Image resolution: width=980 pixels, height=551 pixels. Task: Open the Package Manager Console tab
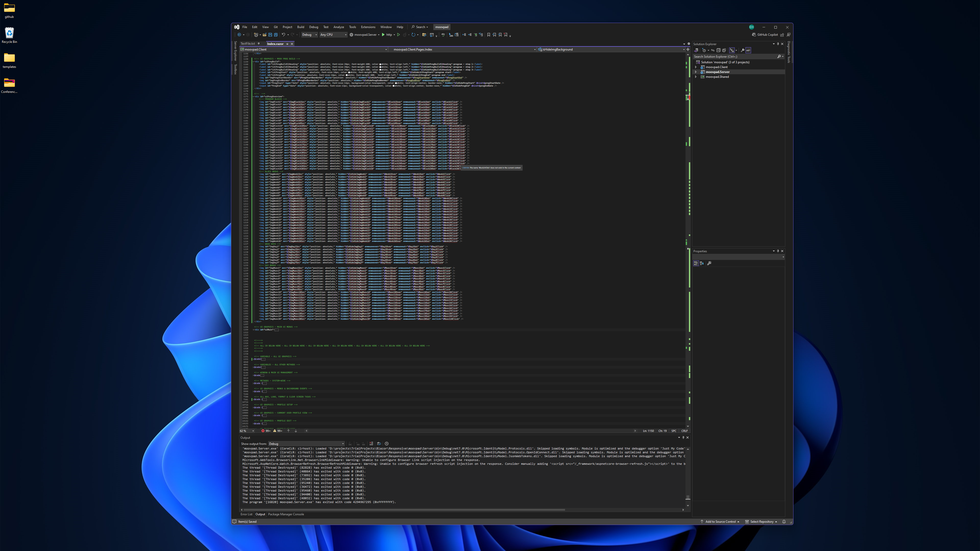286,514
